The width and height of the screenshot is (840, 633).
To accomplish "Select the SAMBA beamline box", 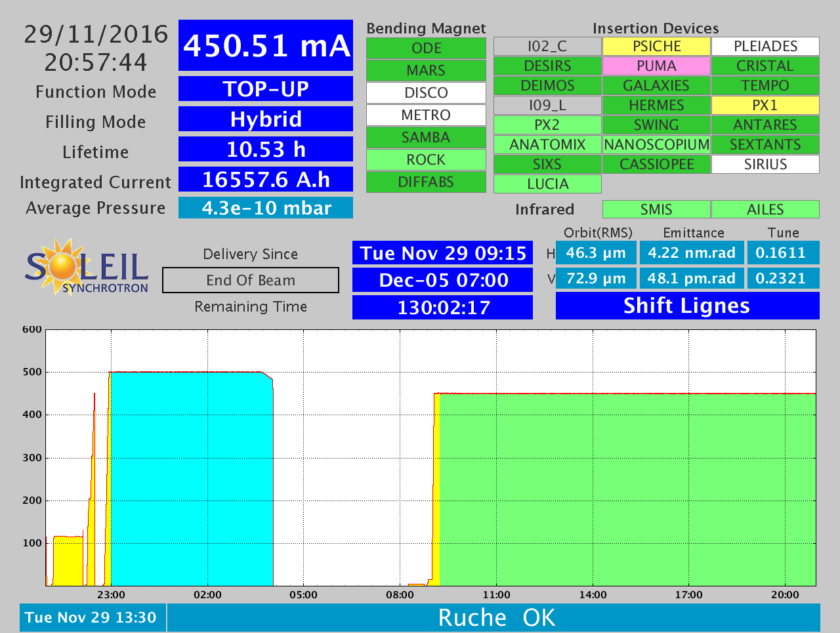I will [x=426, y=138].
